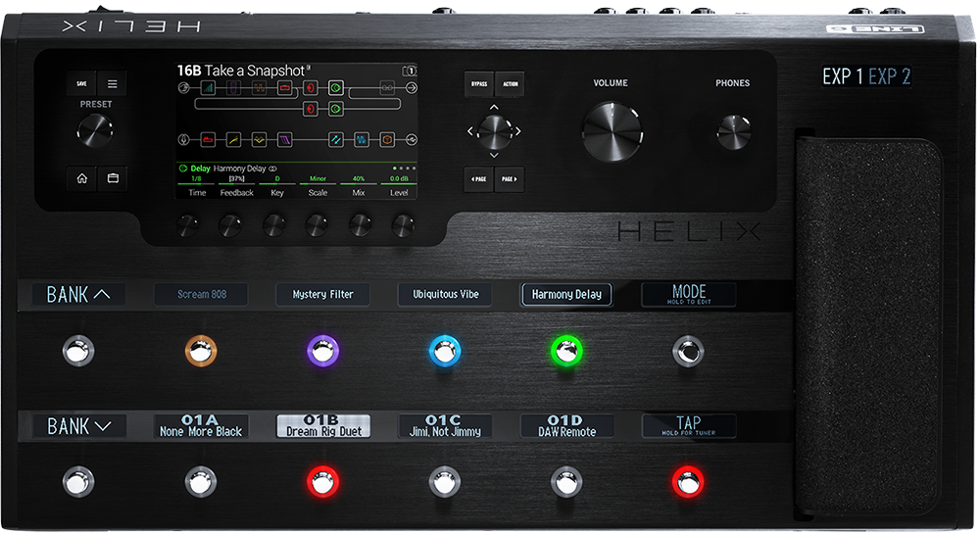
Task: Step on the expression pedal
Action: coord(868,324)
